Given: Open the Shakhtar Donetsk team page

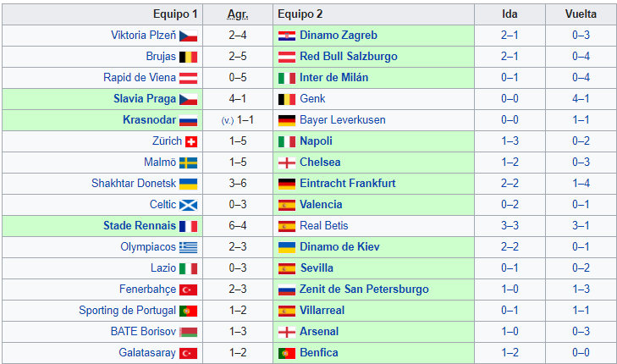Looking at the screenshot, I should coord(132,184).
